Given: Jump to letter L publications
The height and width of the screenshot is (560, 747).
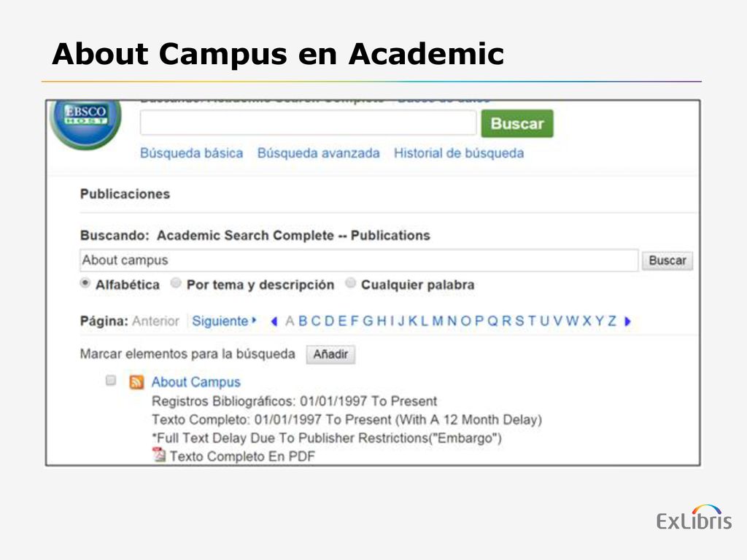Looking at the screenshot, I should 425,322.
